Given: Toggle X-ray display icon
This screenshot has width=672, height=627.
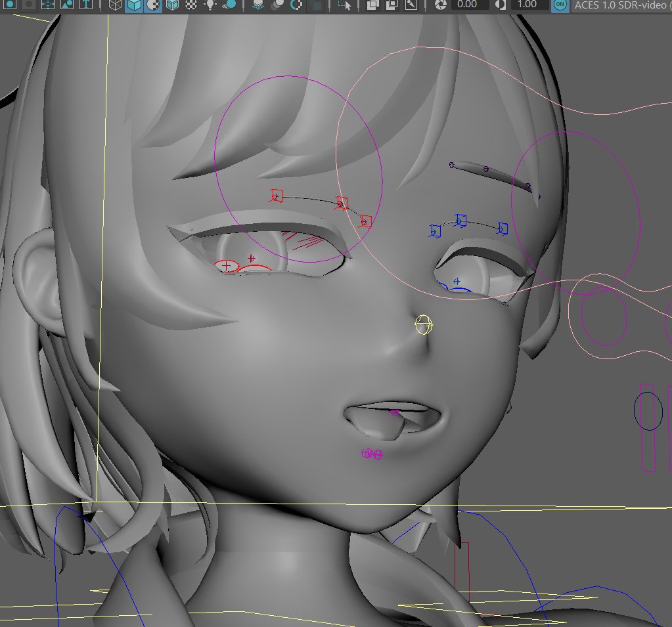Looking at the screenshot, I should click(x=373, y=5).
